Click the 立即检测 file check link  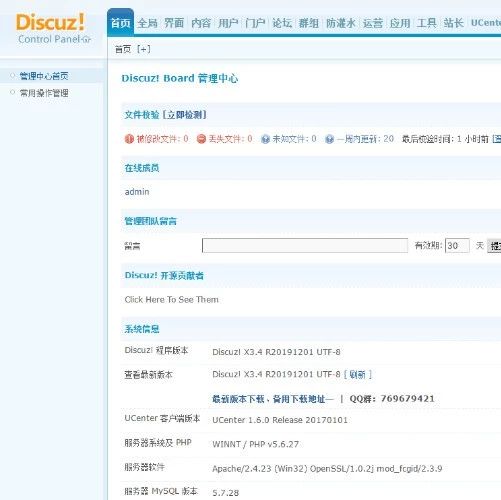point(185,115)
